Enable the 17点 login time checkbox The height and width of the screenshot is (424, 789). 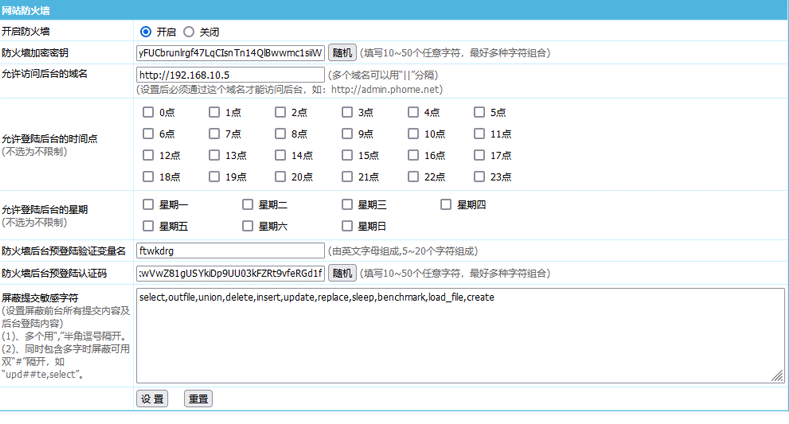[x=480, y=155]
